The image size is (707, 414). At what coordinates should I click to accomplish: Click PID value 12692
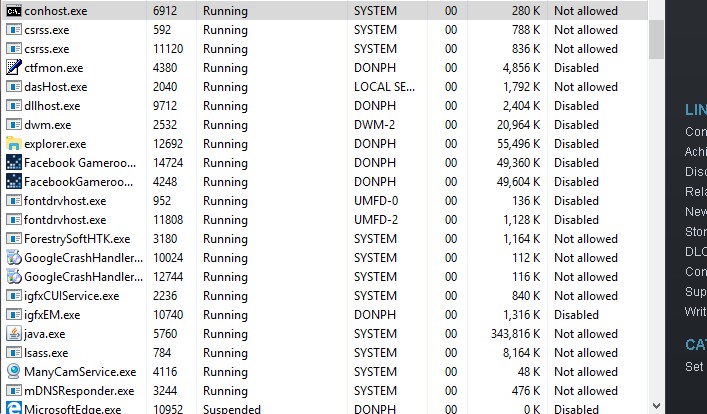click(168, 143)
